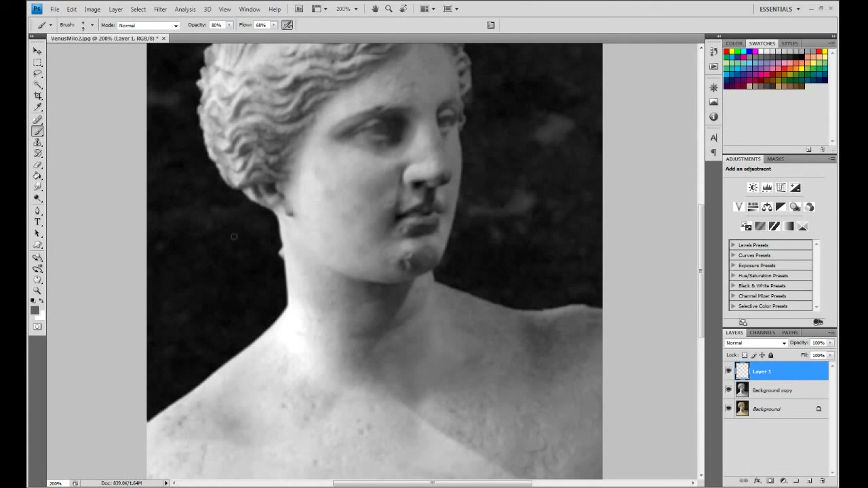Screen dimensions: 868x488
Task: Select the Eraser tool
Action: coord(37,165)
